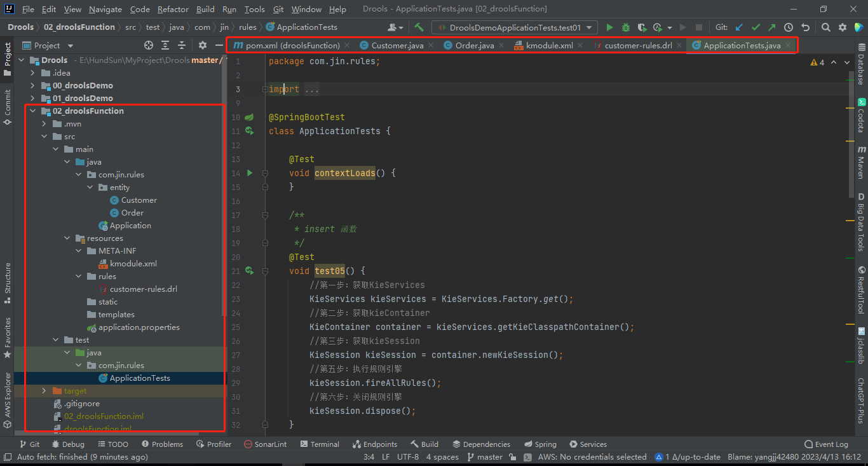Viewport: 868px width, 466px height.
Task: Toggle fold of test05 method on line 21
Action: (x=266, y=271)
